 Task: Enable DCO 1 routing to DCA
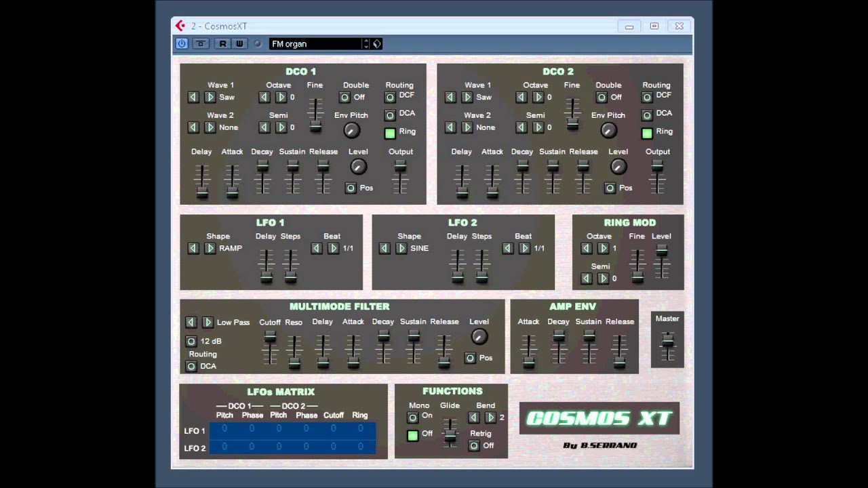pos(390,115)
